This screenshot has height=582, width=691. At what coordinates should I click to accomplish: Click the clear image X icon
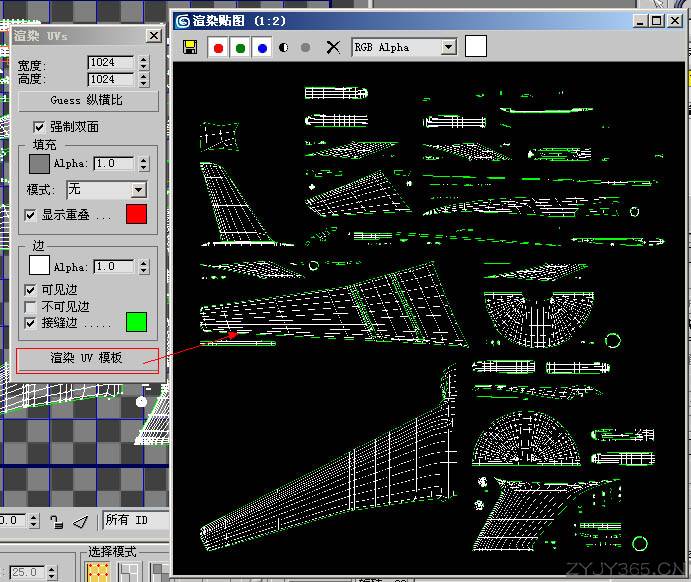tap(333, 47)
